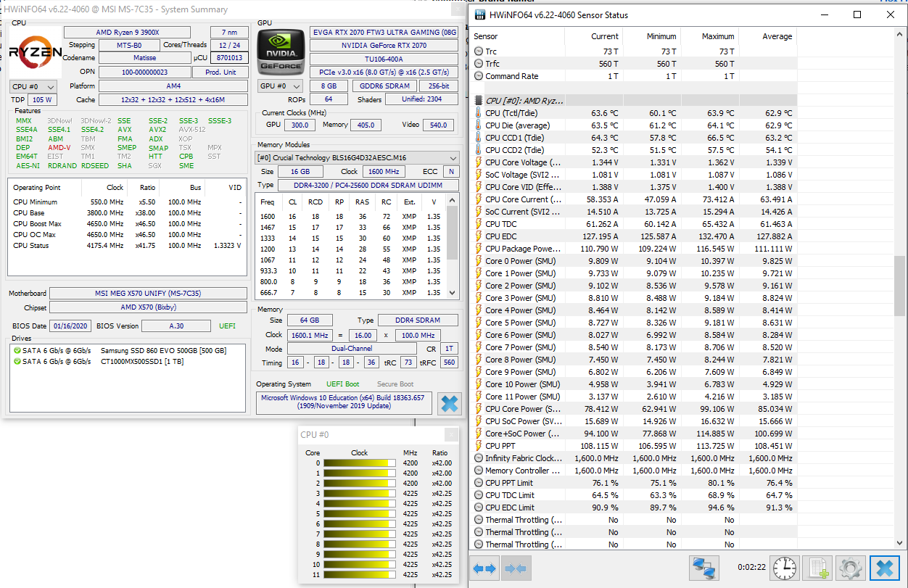
Task: Click thermometer icon beside CPU CCD2 (Tdie)
Action: coord(479,150)
